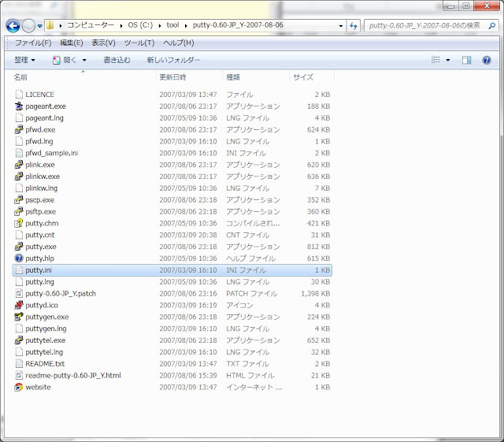Click the plinkw.exe file icon

coord(19,176)
